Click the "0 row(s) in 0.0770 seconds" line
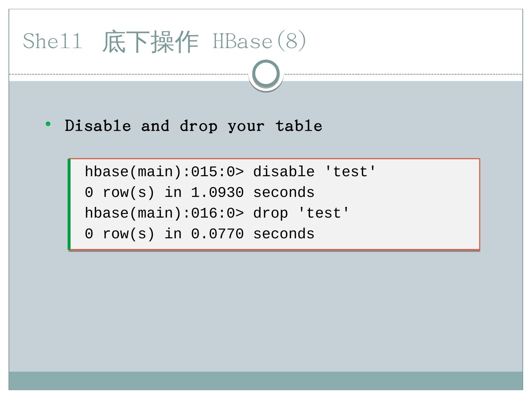 point(199,234)
